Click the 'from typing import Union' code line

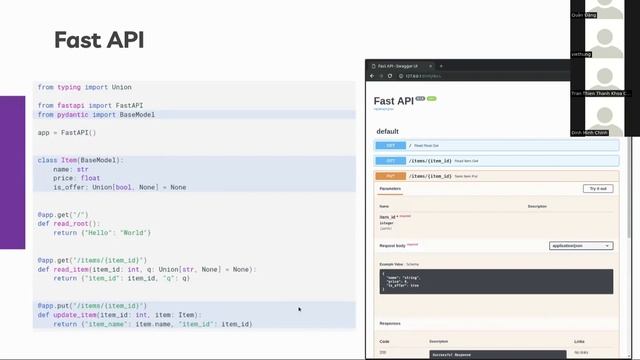coord(84,87)
